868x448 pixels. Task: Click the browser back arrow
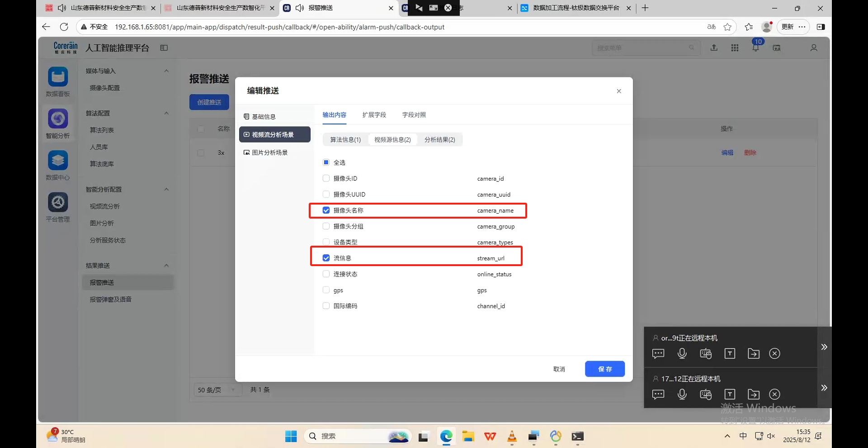point(46,27)
